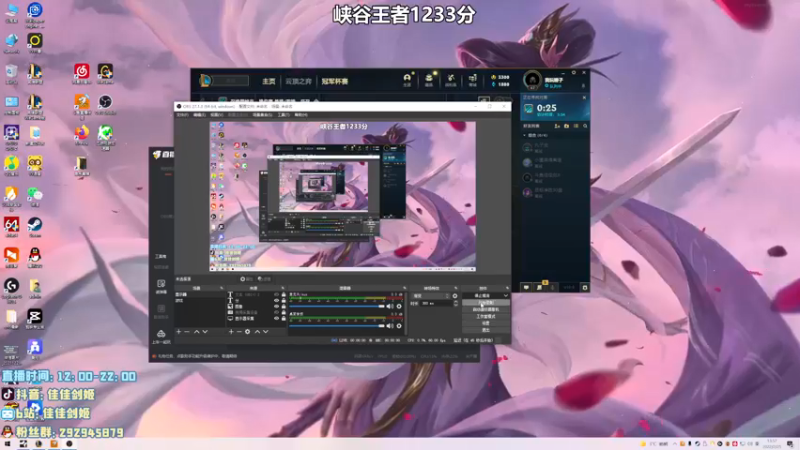Screen dimensions: 800x450
Task: Open source properties gear in OBS
Action: pos(247,332)
